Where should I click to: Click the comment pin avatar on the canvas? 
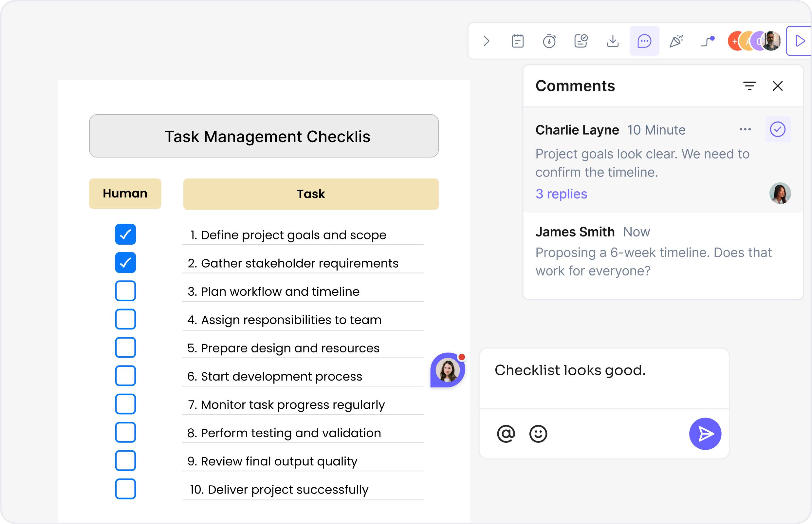(447, 370)
